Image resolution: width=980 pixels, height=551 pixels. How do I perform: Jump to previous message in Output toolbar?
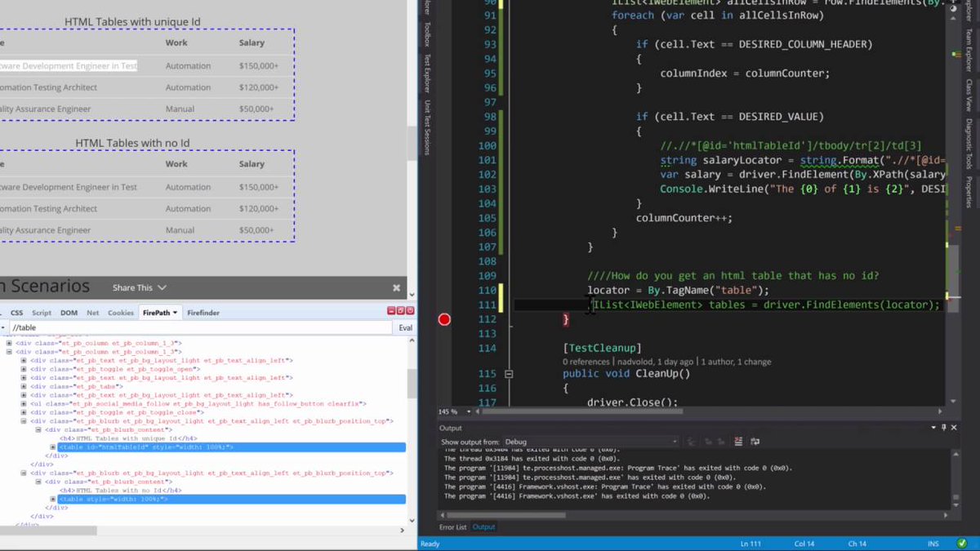pos(709,441)
